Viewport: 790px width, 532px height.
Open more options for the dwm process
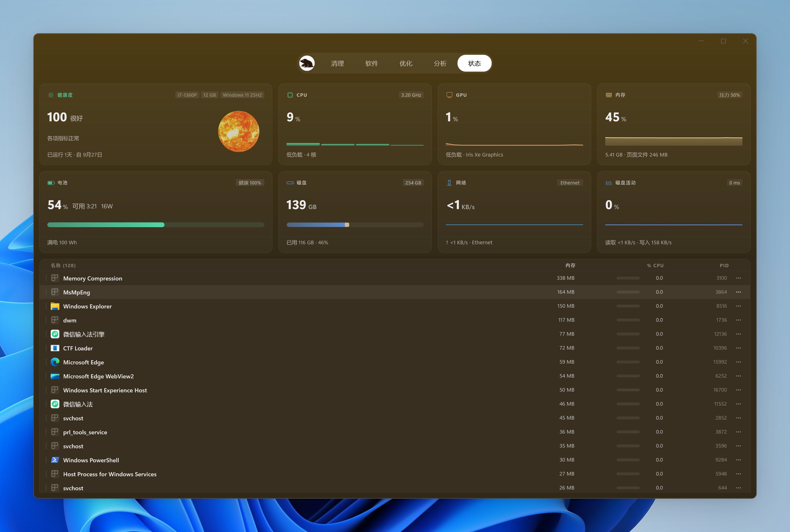[738, 320]
